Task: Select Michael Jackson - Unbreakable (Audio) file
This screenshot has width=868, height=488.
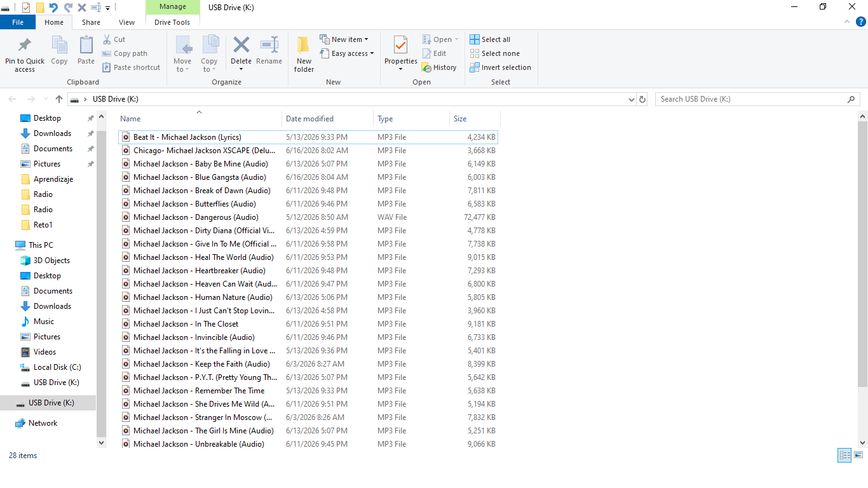Action: pos(308,444)
